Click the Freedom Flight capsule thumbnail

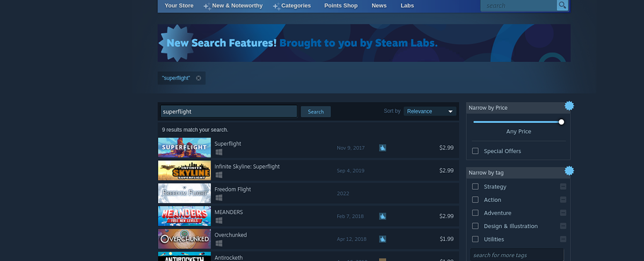(x=184, y=193)
